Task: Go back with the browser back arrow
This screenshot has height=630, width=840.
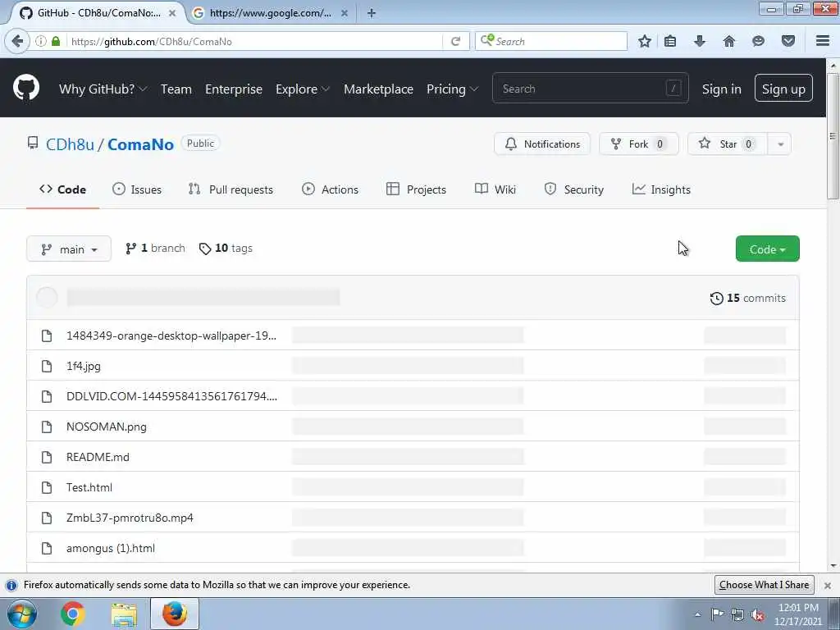Action: (x=17, y=41)
